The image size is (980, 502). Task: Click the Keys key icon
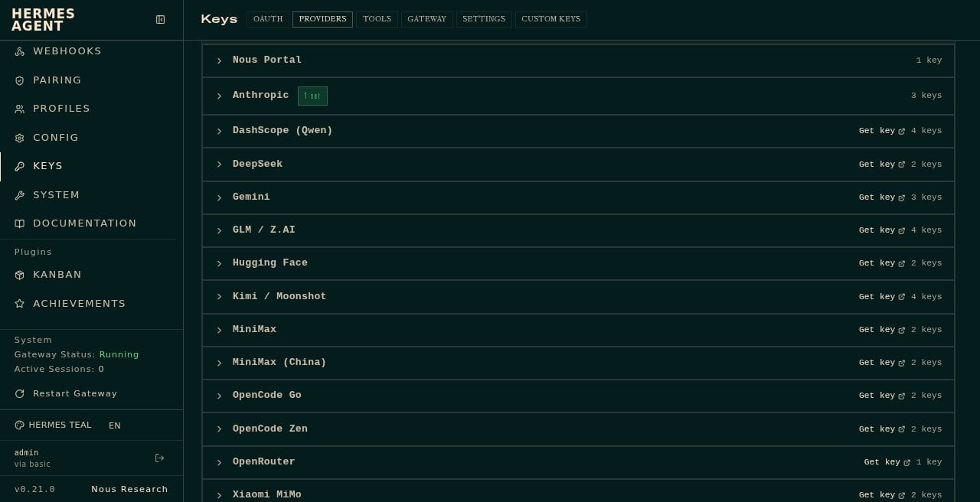20,166
